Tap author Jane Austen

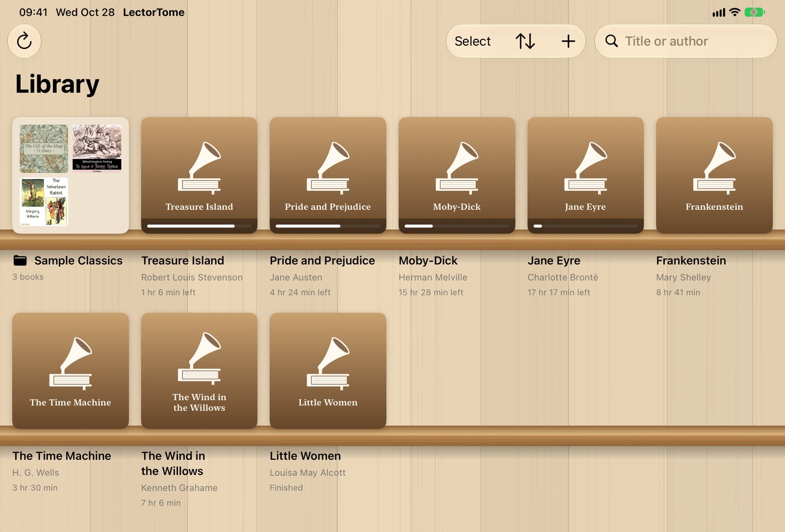coord(296,278)
